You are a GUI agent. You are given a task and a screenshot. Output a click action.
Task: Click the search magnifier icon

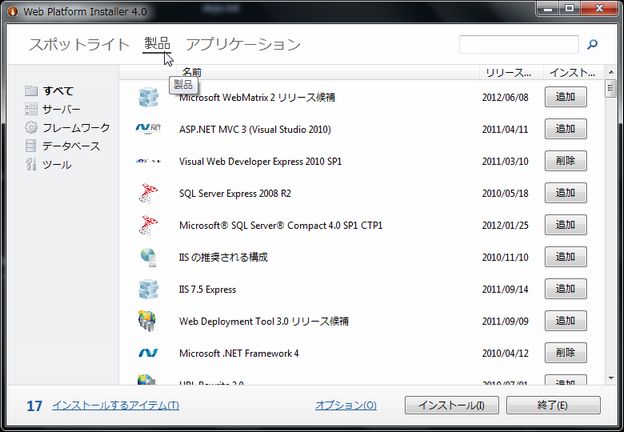coord(593,44)
